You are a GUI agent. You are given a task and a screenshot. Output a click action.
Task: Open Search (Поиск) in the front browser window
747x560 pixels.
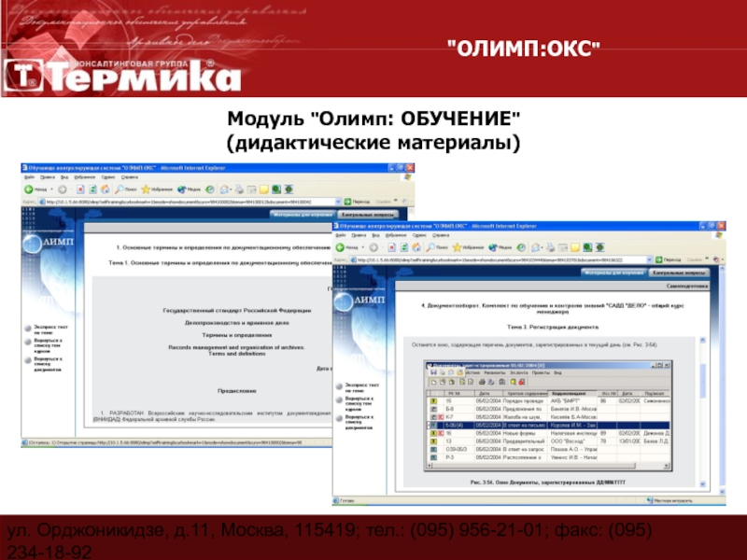click(x=437, y=247)
